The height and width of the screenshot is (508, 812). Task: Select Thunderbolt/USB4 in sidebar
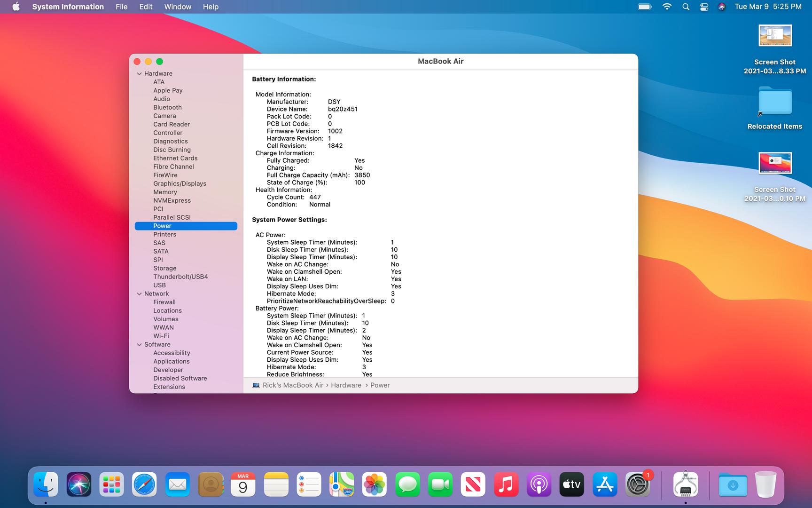pyautogui.click(x=180, y=277)
